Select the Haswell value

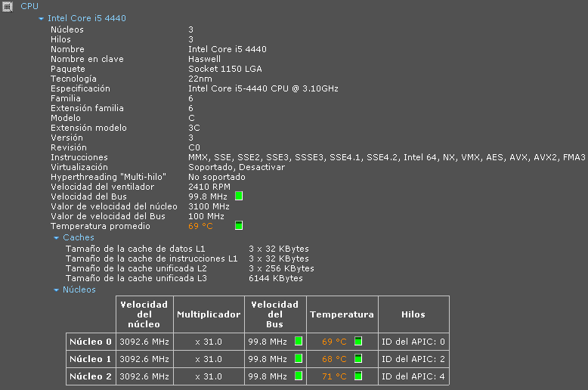pyautogui.click(x=204, y=59)
